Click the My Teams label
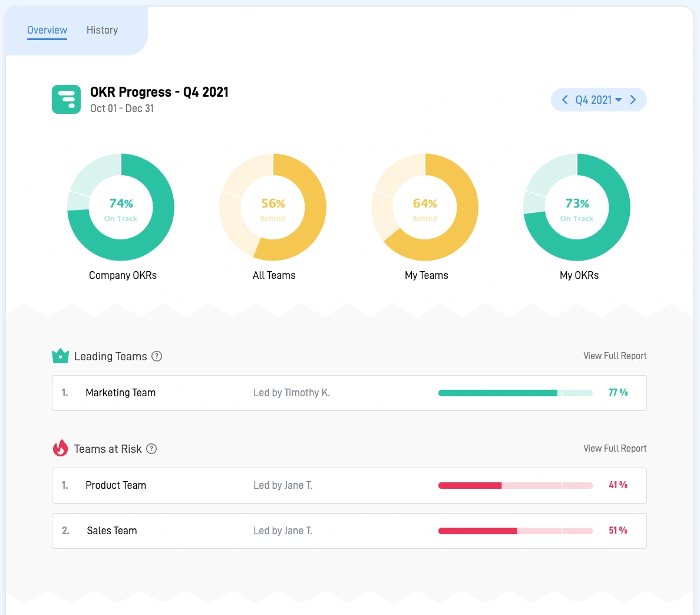This screenshot has width=700, height=615. [x=427, y=275]
